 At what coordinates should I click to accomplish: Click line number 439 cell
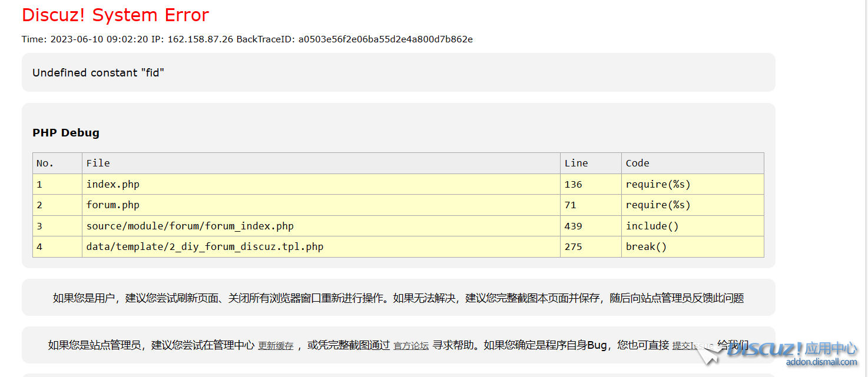(573, 226)
